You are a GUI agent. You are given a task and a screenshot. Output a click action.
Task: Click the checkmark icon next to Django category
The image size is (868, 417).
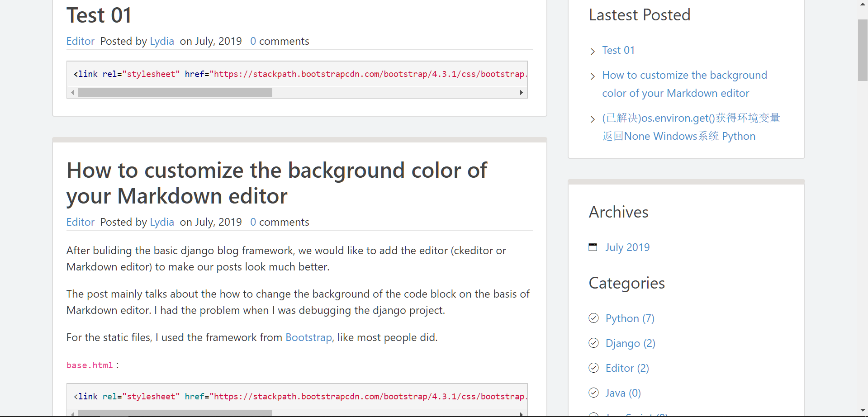[594, 343]
